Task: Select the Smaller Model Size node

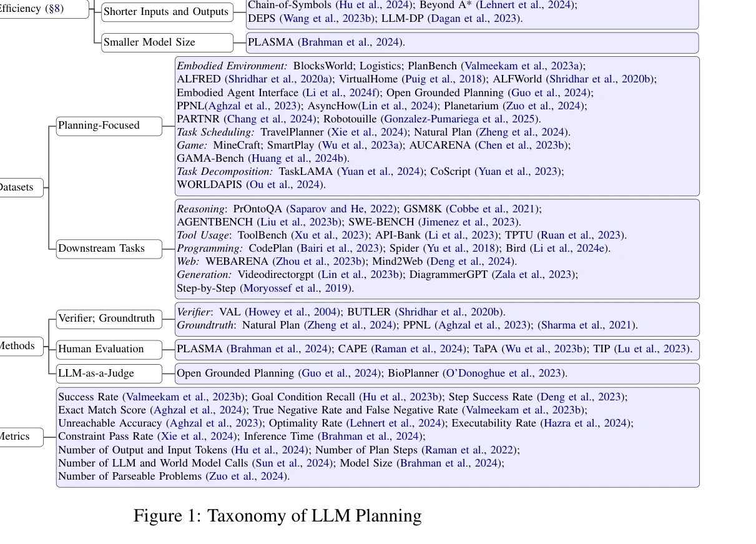Action: pos(167,42)
